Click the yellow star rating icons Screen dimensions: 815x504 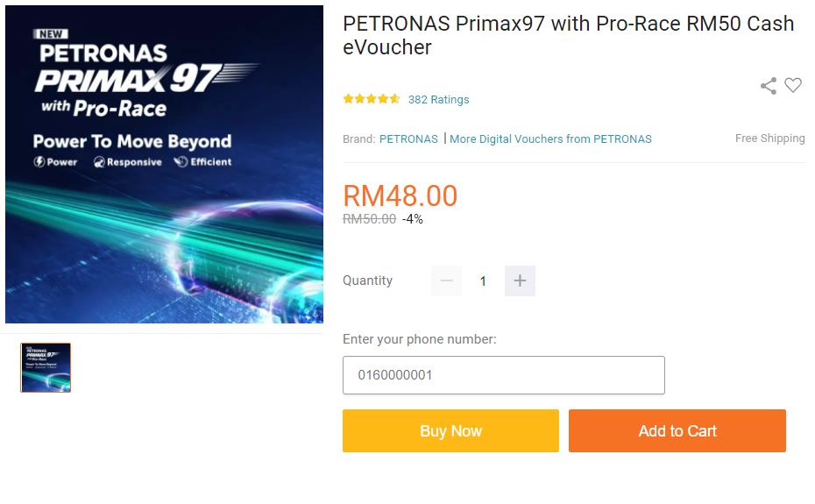[x=372, y=99]
